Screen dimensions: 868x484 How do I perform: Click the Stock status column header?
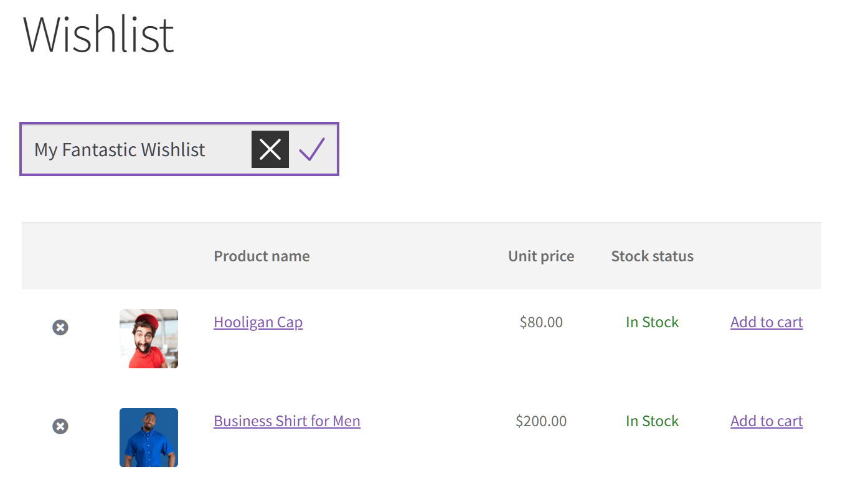(x=652, y=256)
